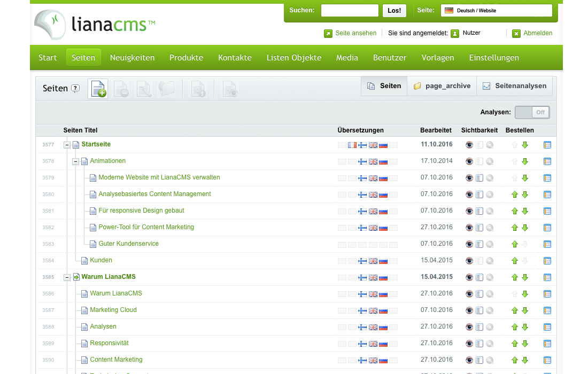Click page content icon in Power-Tool row
This screenshot has height=374, width=588.
coord(479,228)
